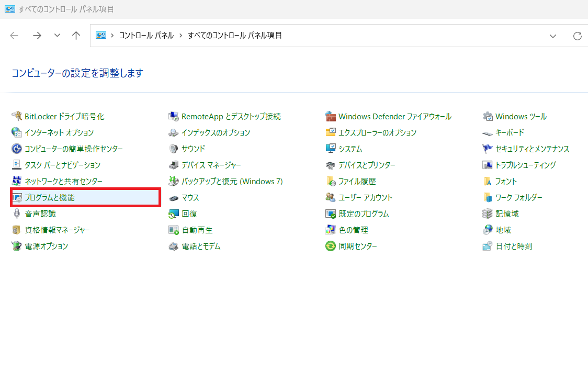Click the 資格情報マネージャー icon
This screenshot has width=588, height=382.
click(17, 230)
